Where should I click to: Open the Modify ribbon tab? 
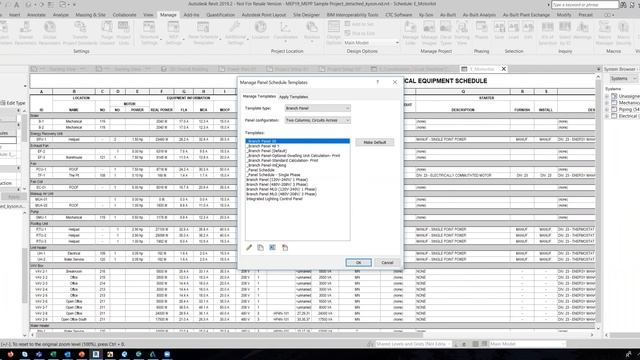click(x=564, y=15)
